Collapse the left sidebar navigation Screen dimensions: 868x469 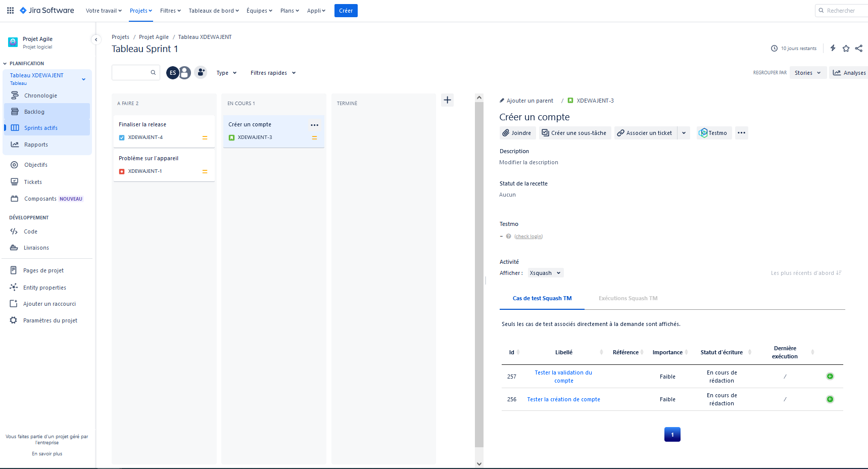tap(96, 39)
